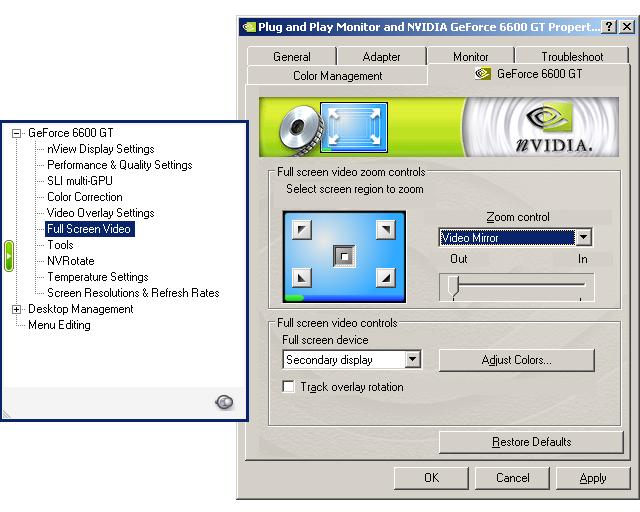Expand Desktop Management tree node

[16, 309]
